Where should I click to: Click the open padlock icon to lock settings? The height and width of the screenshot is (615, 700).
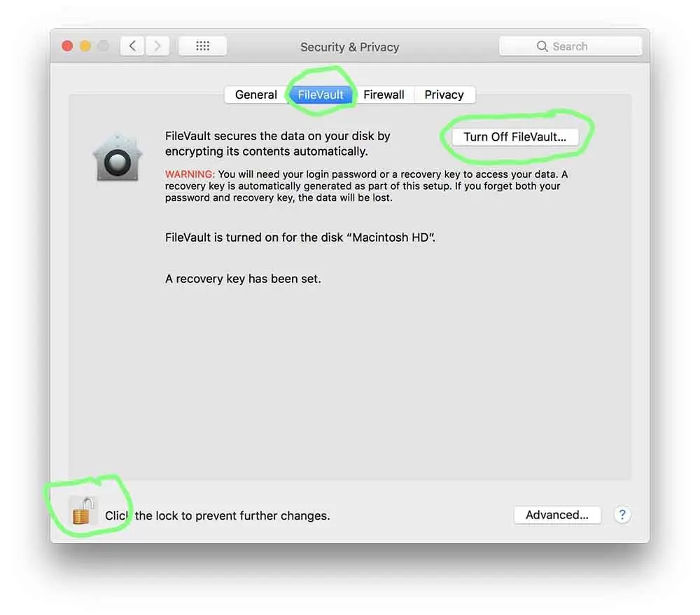(x=83, y=511)
